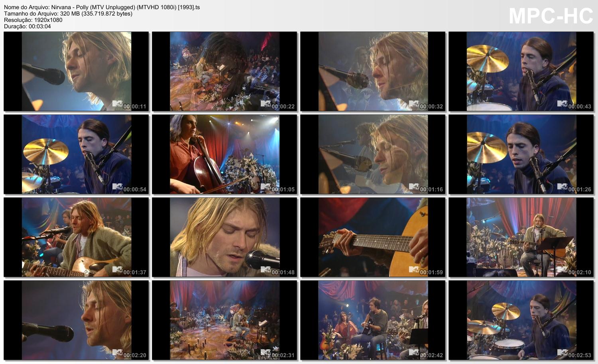
Task: Select the drum kit frame at 00:02:53
Action: click(x=521, y=320)
